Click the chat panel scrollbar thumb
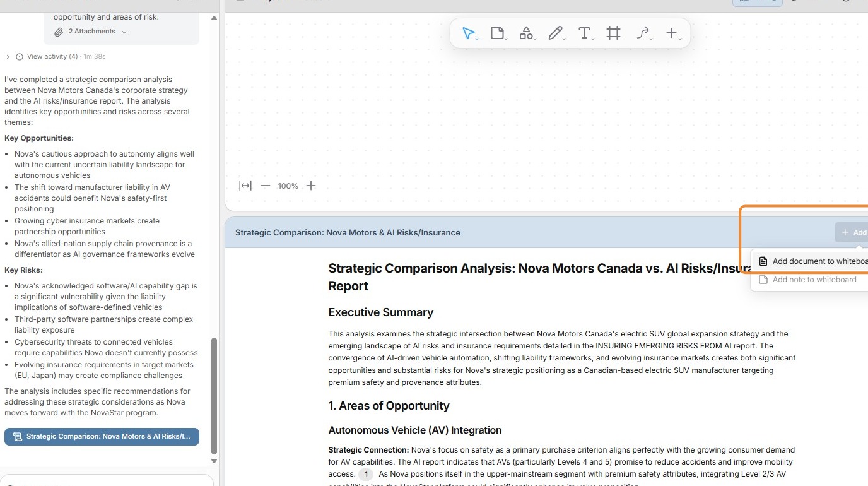Screen dimensions: 868x486 214,396
